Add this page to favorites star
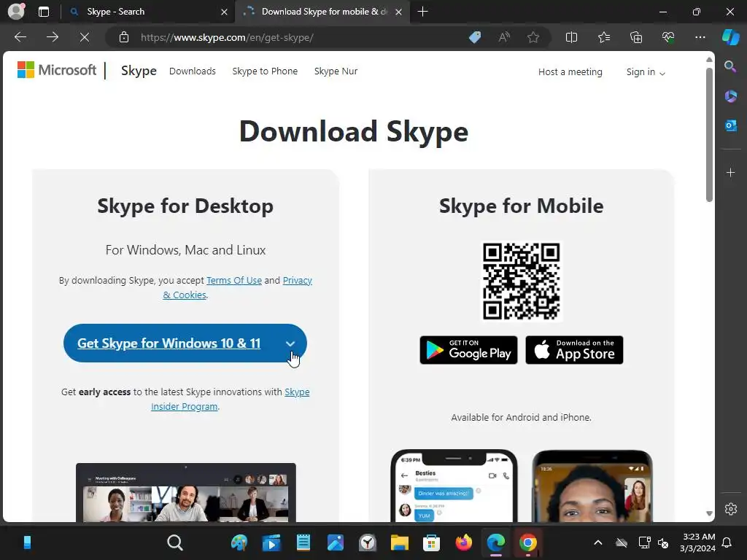Viewport: 747px width, 560px height. tap(533, 37)
